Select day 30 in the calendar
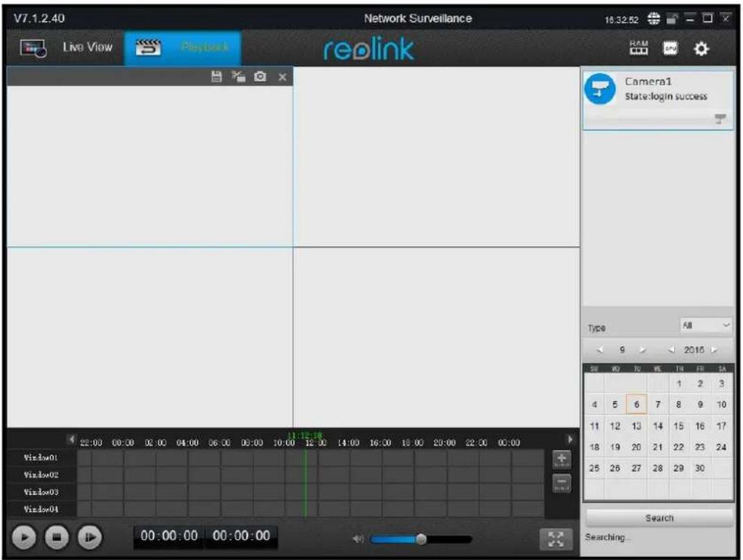This screenshot has width=743, height=560. click(700, 468)
